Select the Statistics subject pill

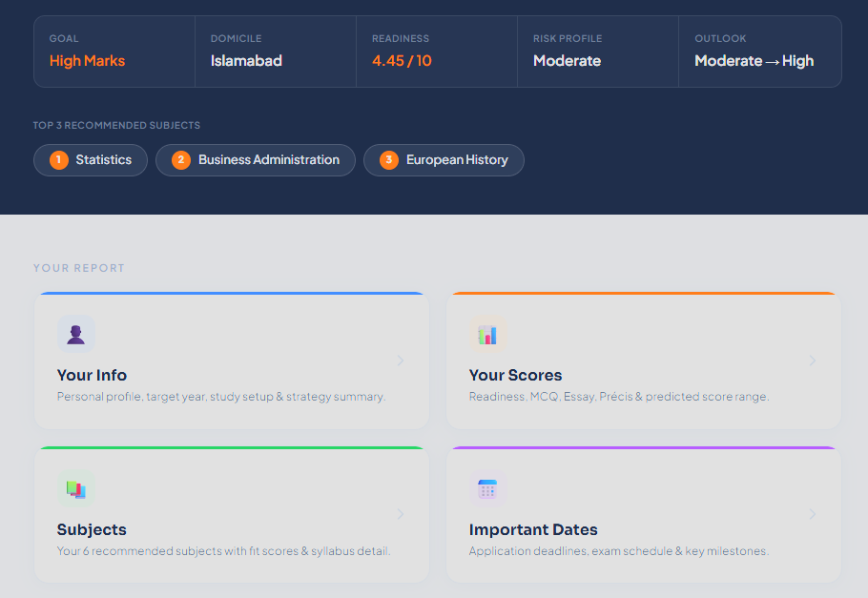click(x=91, y=160)
